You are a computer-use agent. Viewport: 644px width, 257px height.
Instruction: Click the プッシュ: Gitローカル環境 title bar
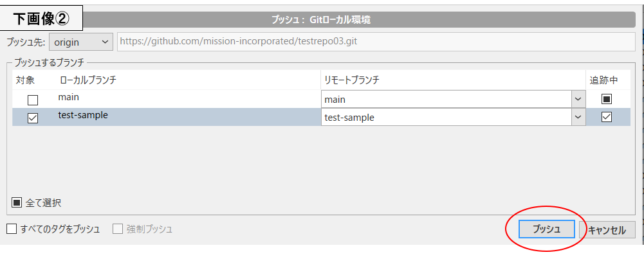coord(322,19)
